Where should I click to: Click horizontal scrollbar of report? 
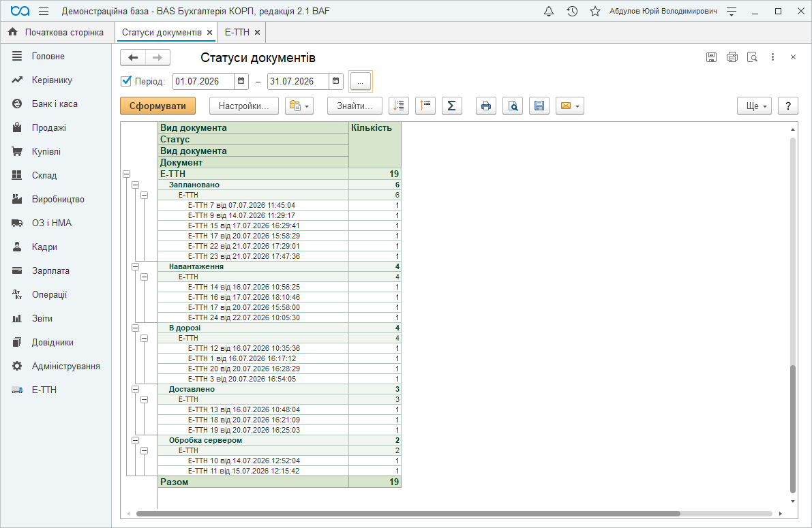(408, 514)
